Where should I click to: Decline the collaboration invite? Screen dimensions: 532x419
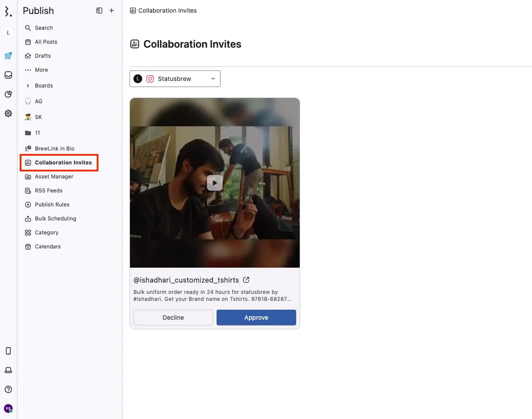(x=173, y=318)
